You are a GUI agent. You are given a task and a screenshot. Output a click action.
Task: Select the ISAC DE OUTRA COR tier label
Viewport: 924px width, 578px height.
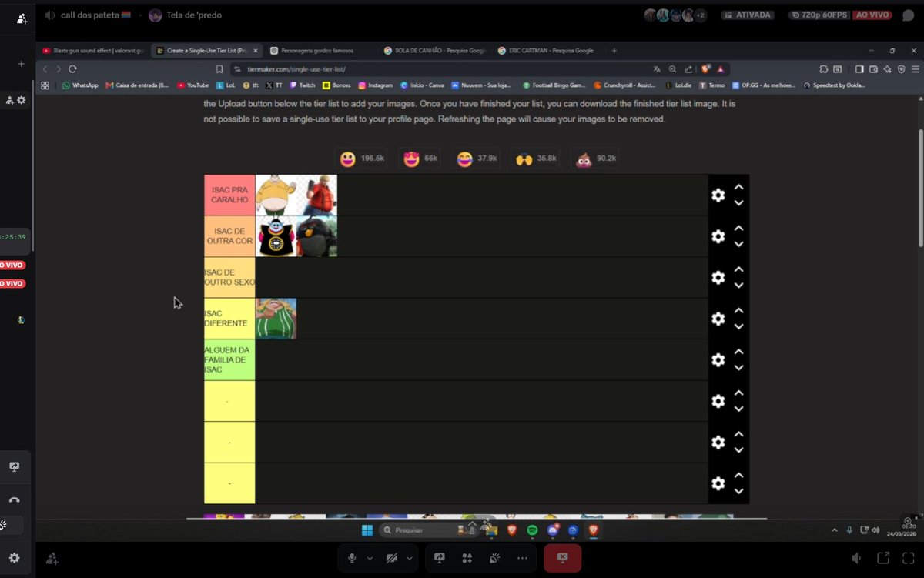click(x=229, y=236)
